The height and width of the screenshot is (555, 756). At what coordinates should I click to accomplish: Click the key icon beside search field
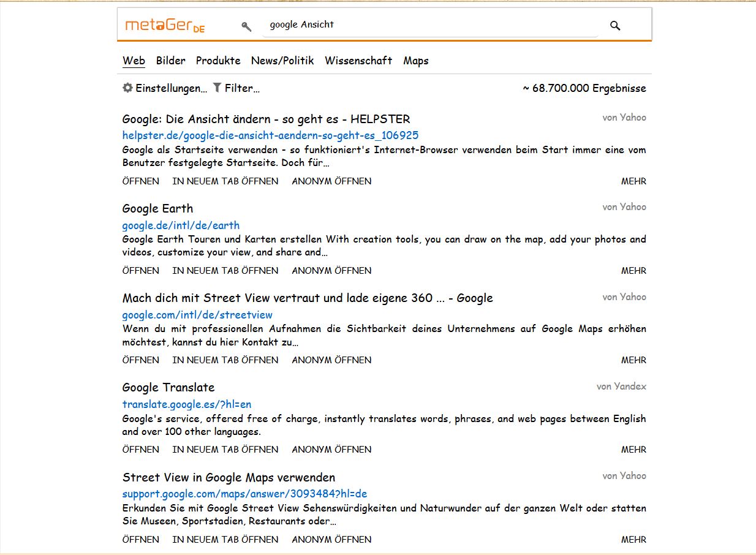pyautogui.click(x=246, y=26)
